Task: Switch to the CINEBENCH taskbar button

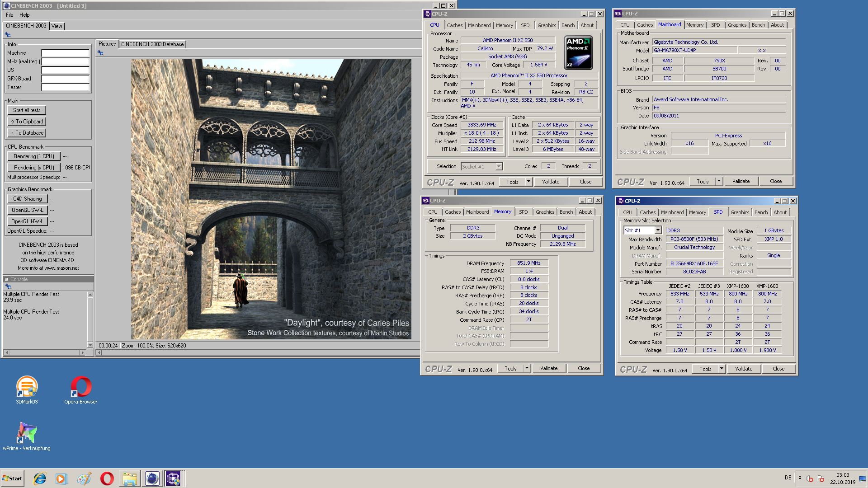Action: [x=152, y=478]
